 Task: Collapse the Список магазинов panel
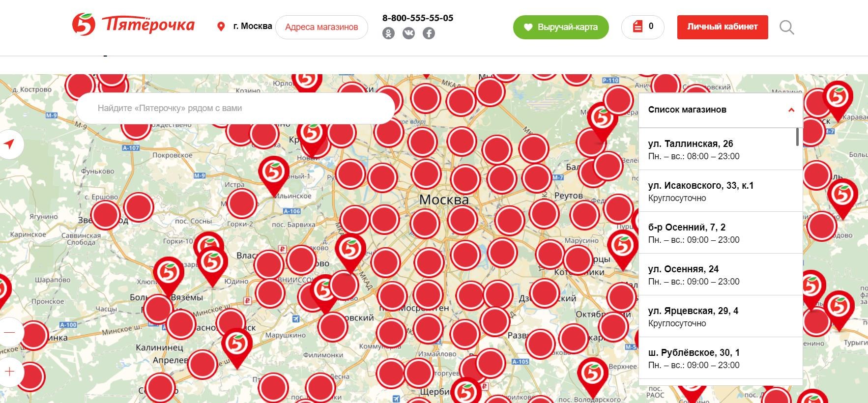click(x=791, y=110)
